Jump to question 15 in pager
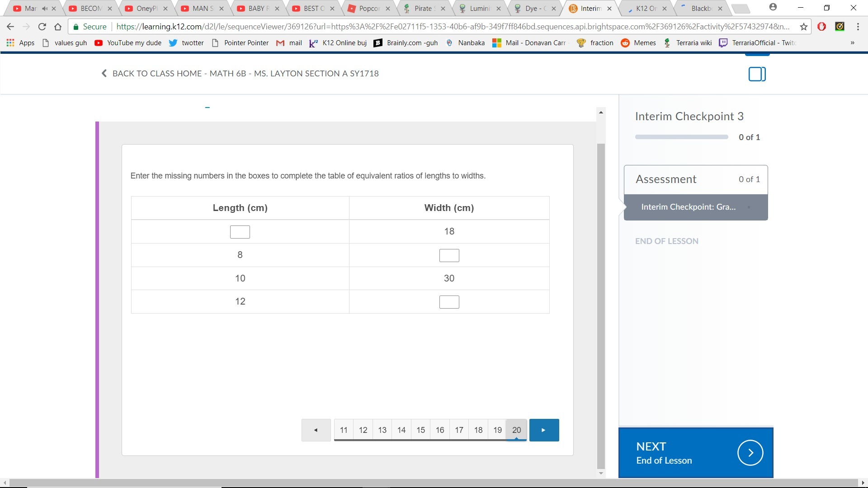This screenshot has width=868, height=488. click(x=420, y=430)
